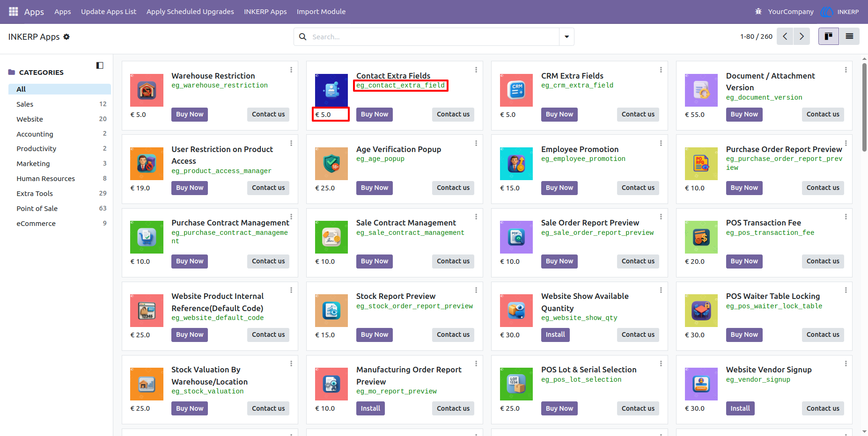868x436 pixels.
Task: Open Website Vendor Signup module icon
Action: click(x=701, y=384)
